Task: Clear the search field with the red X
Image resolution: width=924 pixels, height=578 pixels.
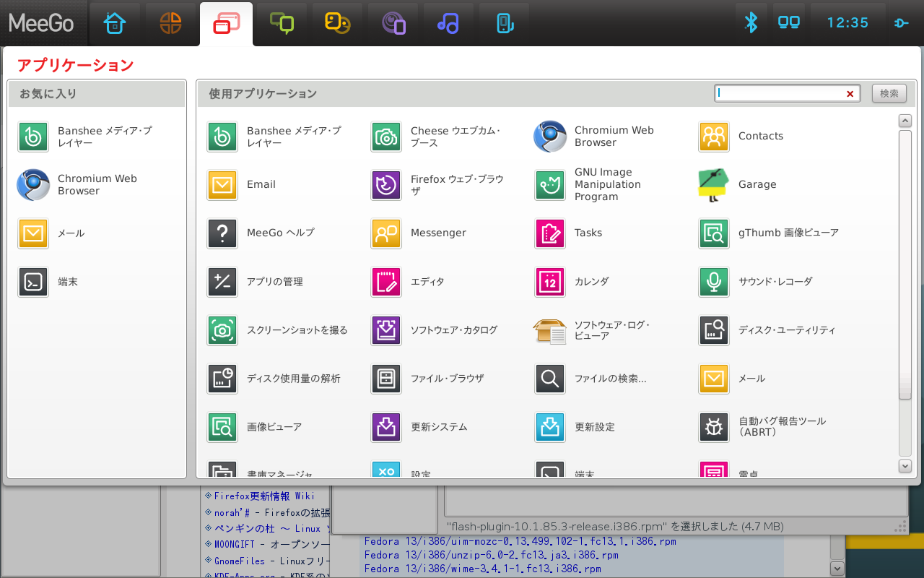Action: coord(850,94)
